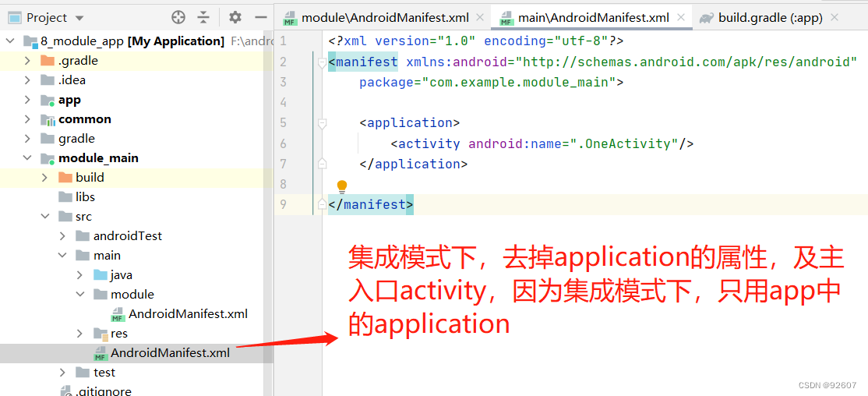Click the res resources folder icon

(x=101, y=334)
